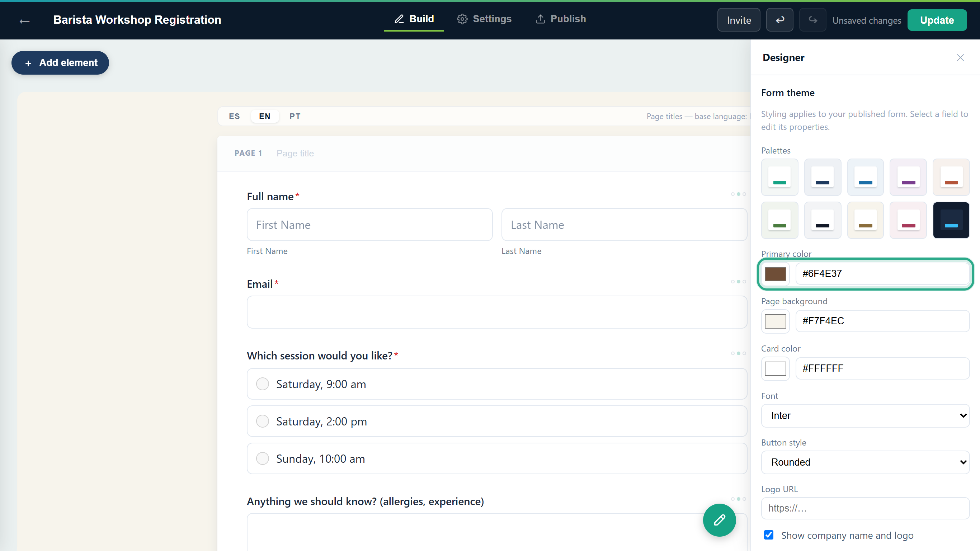Viewport: 980px width, 551px height.
Task: Open the Font dropdown showing Inter
Action: coord(865,415)
